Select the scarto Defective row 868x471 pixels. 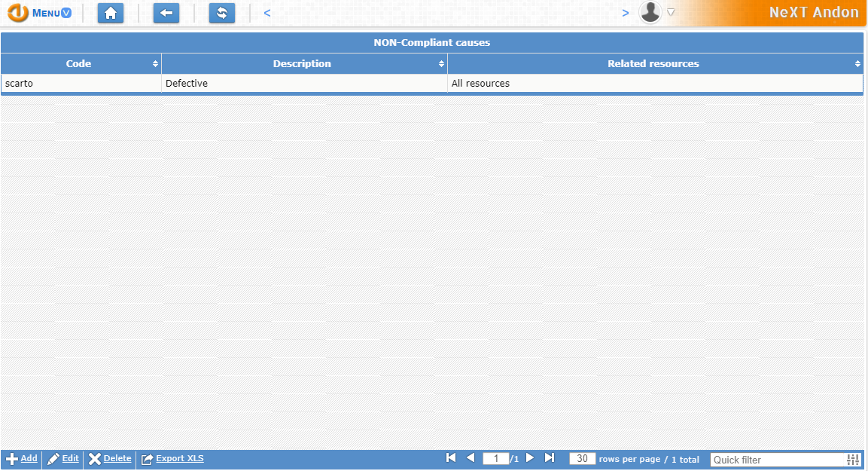[x=301, y=83]
